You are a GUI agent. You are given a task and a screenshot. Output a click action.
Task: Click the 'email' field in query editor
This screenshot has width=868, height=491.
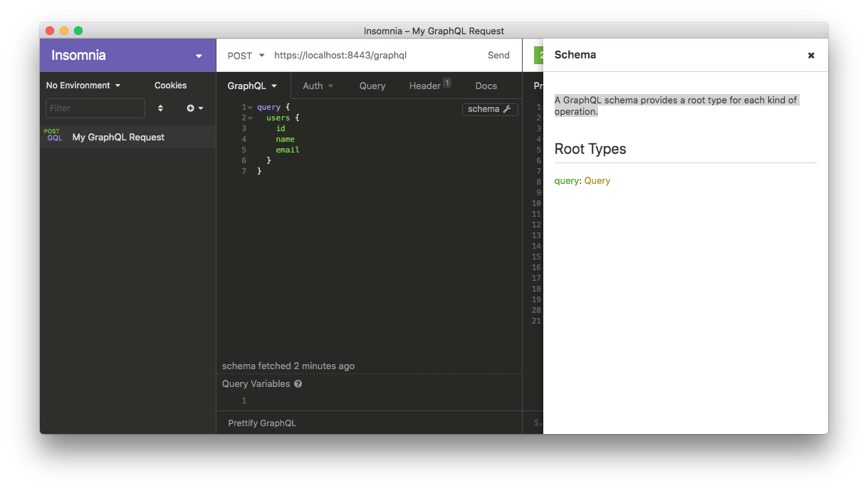[x=288, y=150]
